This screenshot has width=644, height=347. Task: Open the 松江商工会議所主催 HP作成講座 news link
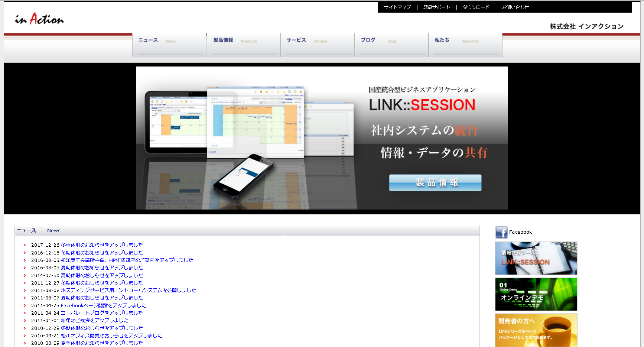click(x=127, y=260)
